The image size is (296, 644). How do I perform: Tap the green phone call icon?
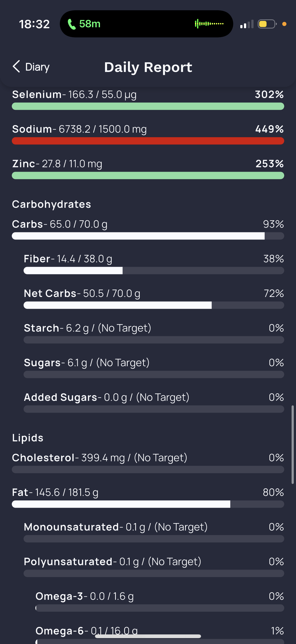(x=72, y=24)
